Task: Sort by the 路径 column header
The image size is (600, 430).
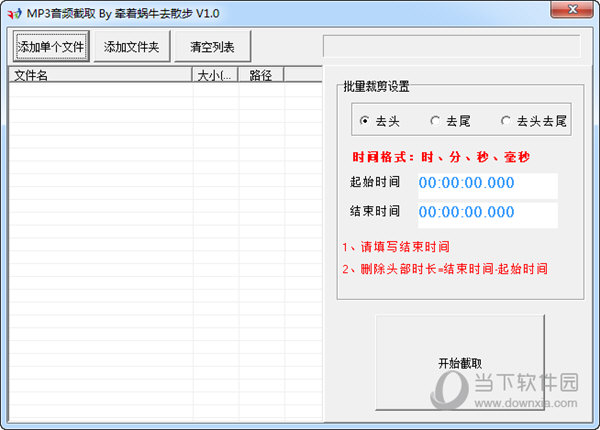Action: [x=261, y=75]
